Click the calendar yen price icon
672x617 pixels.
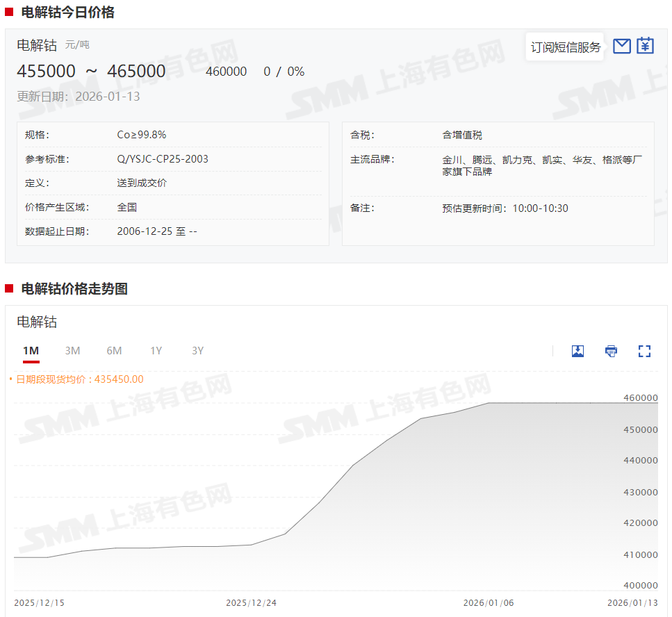click(646, 46)
